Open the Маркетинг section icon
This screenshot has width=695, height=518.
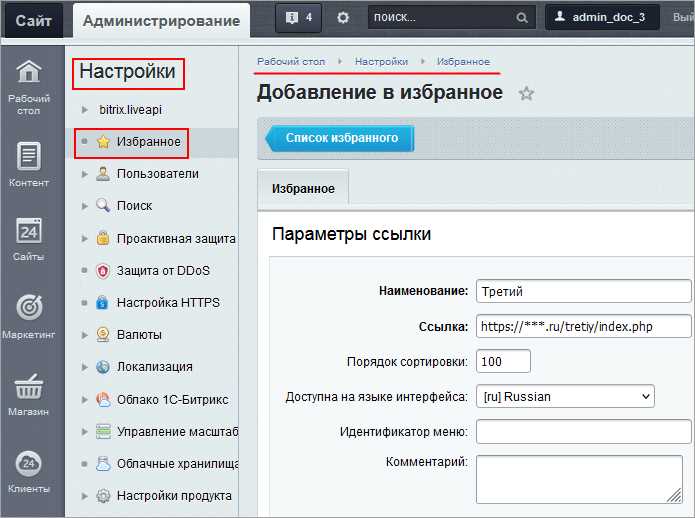(x=29, y=307)
